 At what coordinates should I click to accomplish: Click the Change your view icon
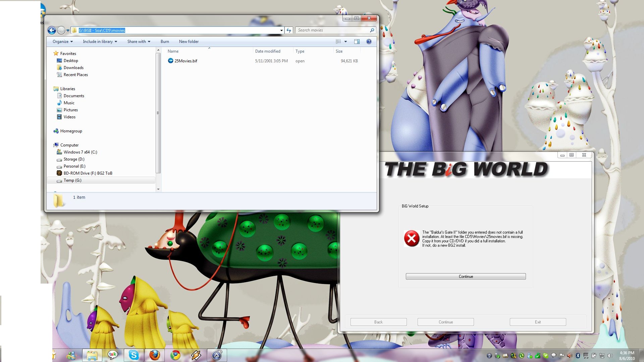click(x=338, y=42)
